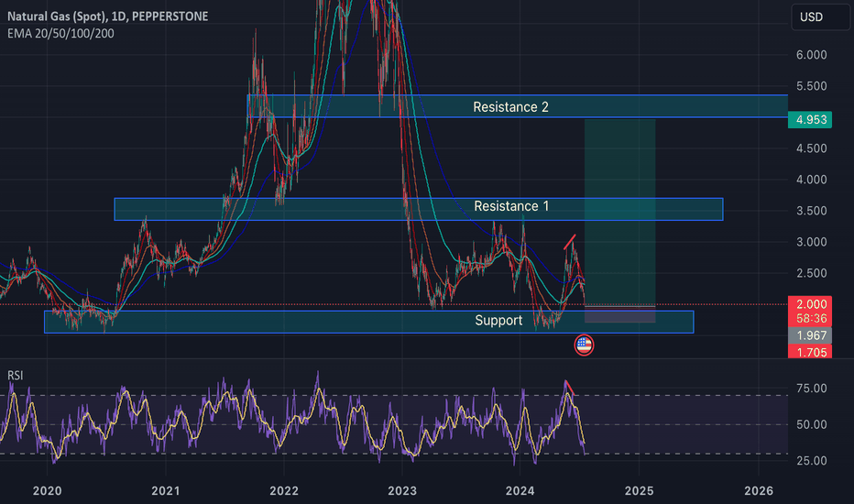Select the EMA 20/50/100/200 indicator label
Screen dimensions: 854x504
[60, 34]
